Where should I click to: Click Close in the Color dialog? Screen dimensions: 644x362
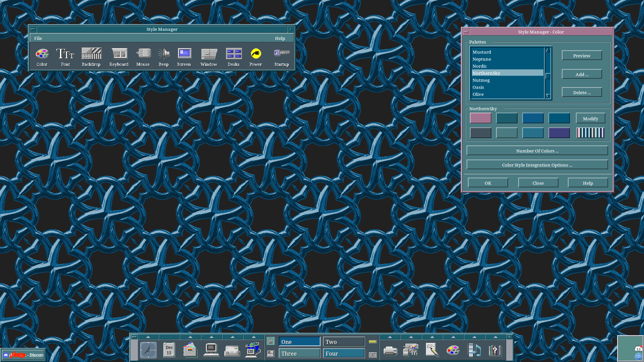coord(538,183)
